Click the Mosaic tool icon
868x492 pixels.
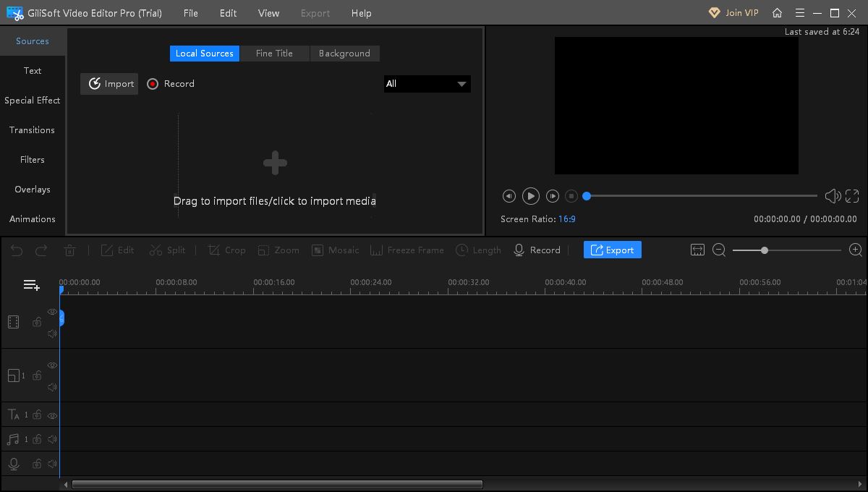[335, 250]
